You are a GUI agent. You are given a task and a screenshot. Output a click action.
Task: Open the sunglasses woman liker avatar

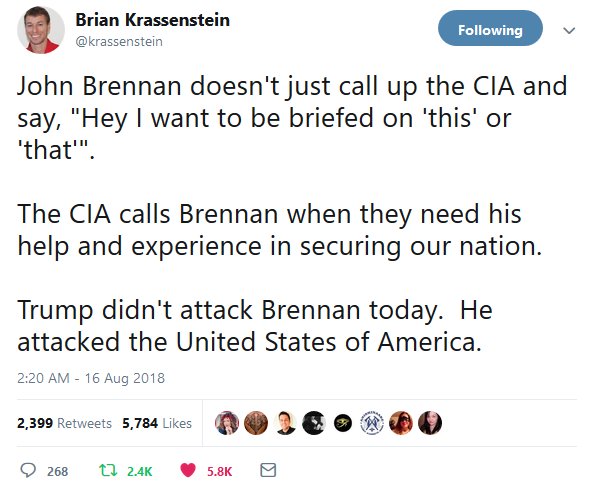point(401,423)
